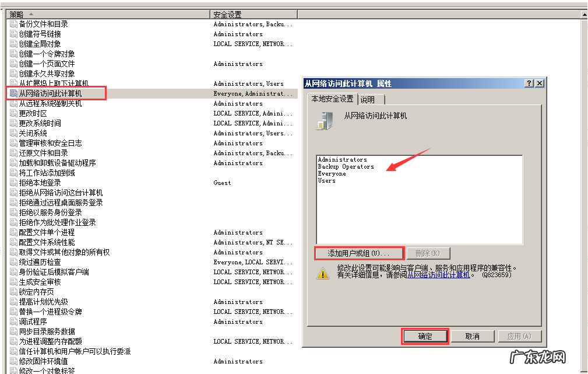Click the 更改时区 policy icon
Image resolution: width=588 pixels, height=374 pixels.
13,113
